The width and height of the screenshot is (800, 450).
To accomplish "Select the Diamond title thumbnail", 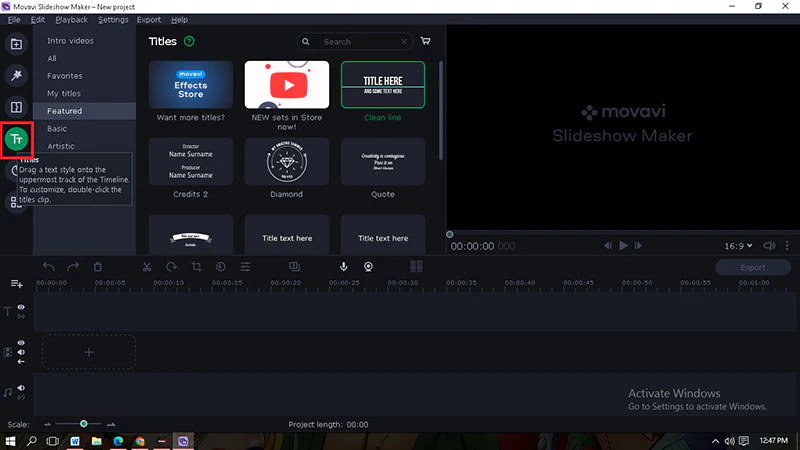I will pyautogui.click(x=287, y=161).
